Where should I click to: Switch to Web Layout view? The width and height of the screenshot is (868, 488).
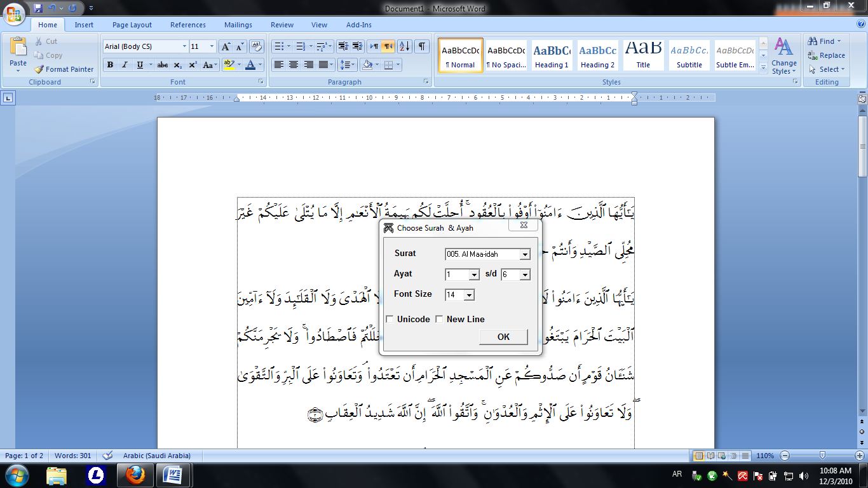722,456
